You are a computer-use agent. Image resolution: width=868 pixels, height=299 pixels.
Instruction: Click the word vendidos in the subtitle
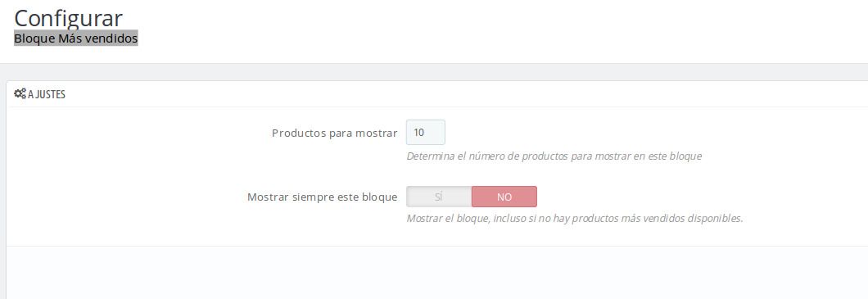[115, 39]
